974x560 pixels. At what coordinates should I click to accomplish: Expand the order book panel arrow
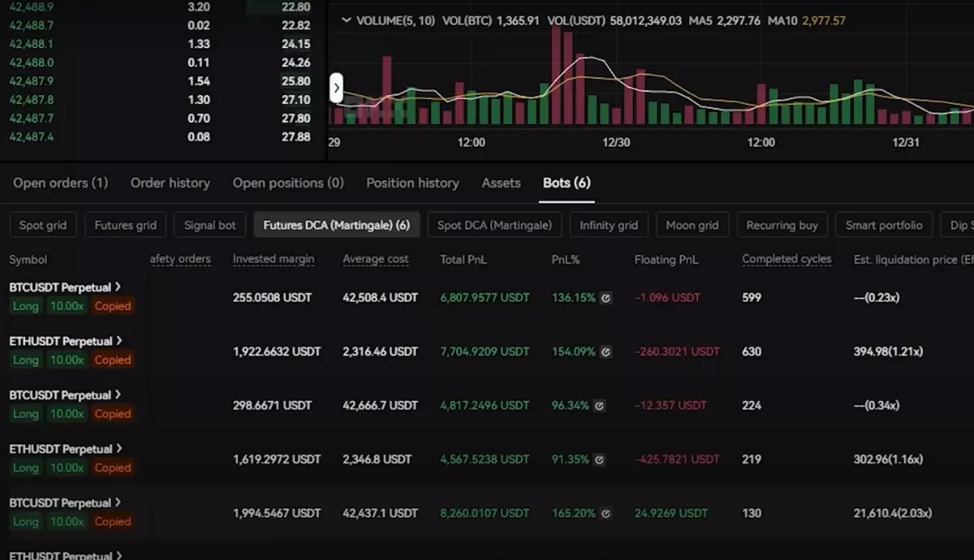click(336, 88)
